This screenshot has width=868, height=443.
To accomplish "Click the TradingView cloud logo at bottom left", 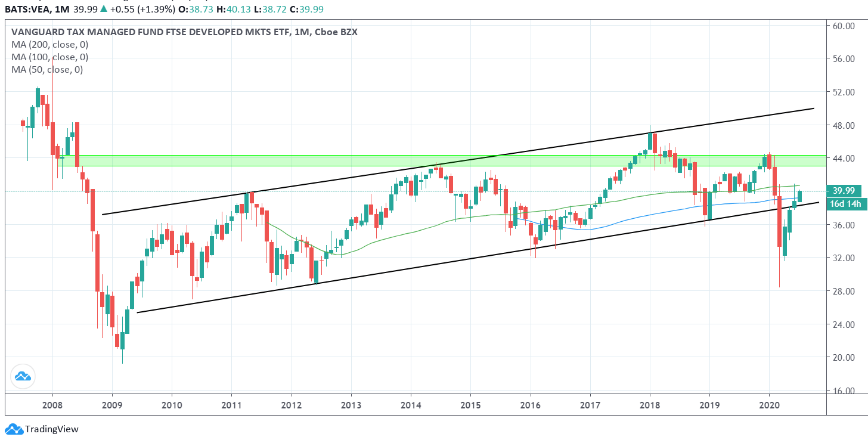I will click(14, 429).
